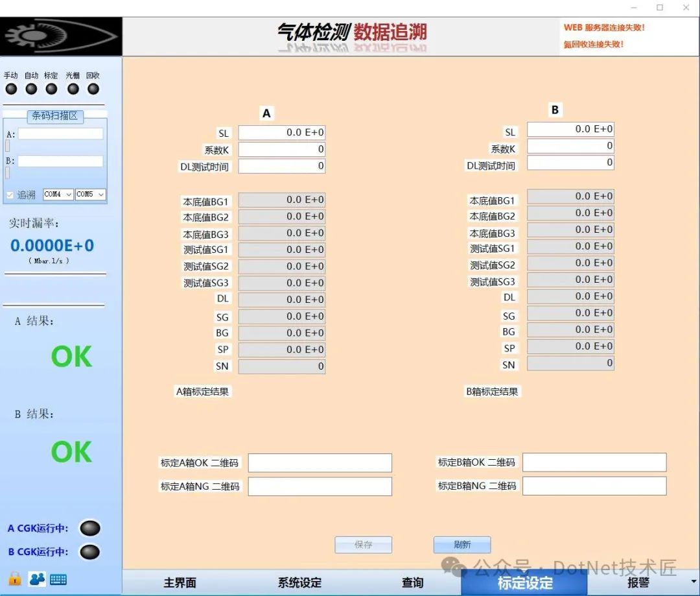This screenshot has height=596, width=700.
Task: Click the WEB 服务器连接失败 message
Action: click(x=604, y=28)
